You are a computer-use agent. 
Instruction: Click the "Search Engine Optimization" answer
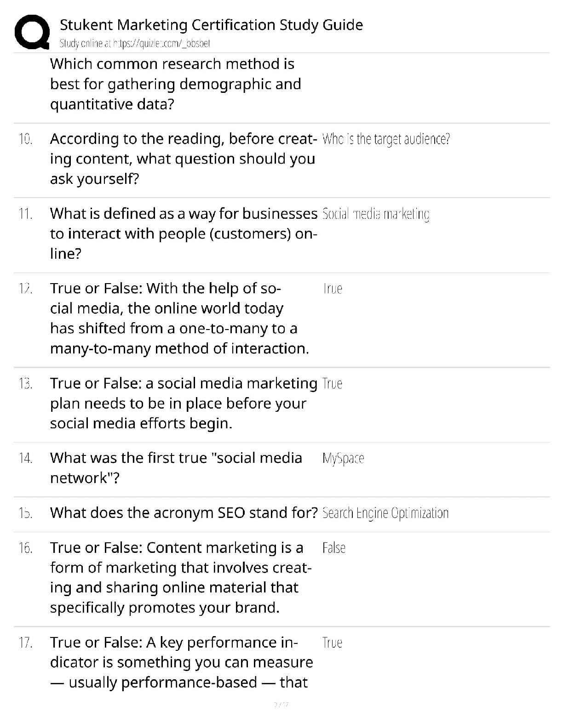(385, 513)
